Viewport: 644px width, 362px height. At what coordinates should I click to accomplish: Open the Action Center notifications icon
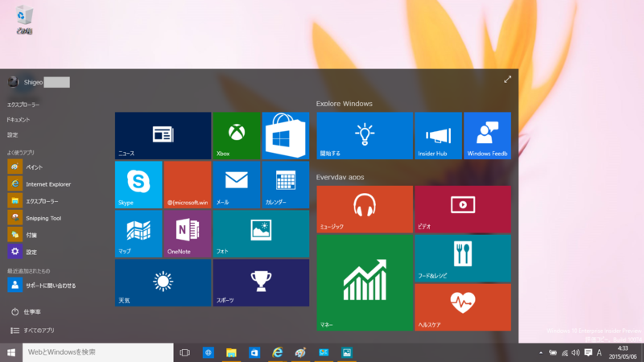[x=588, y=352]
